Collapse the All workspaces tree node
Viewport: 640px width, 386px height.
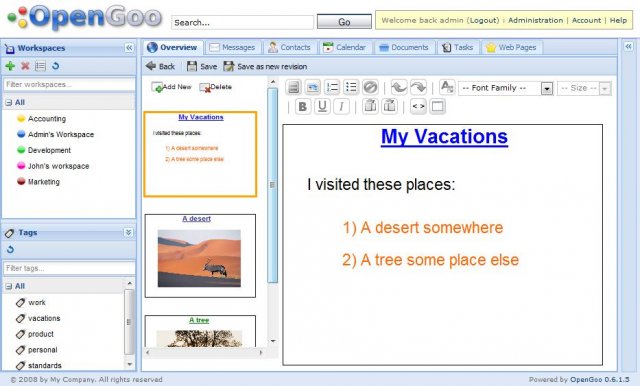(x=9, y=102)
